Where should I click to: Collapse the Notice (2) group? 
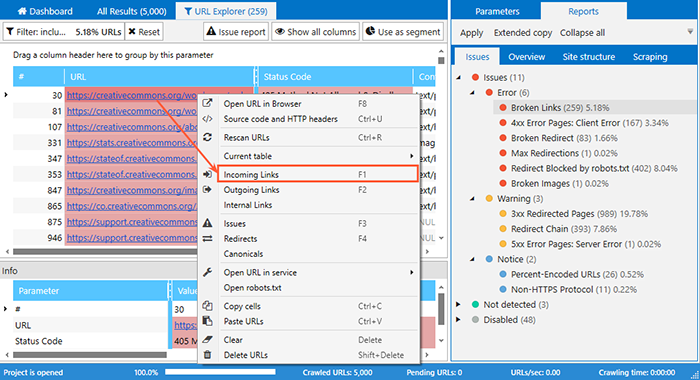pyautogui.click(x=472, y=259)
